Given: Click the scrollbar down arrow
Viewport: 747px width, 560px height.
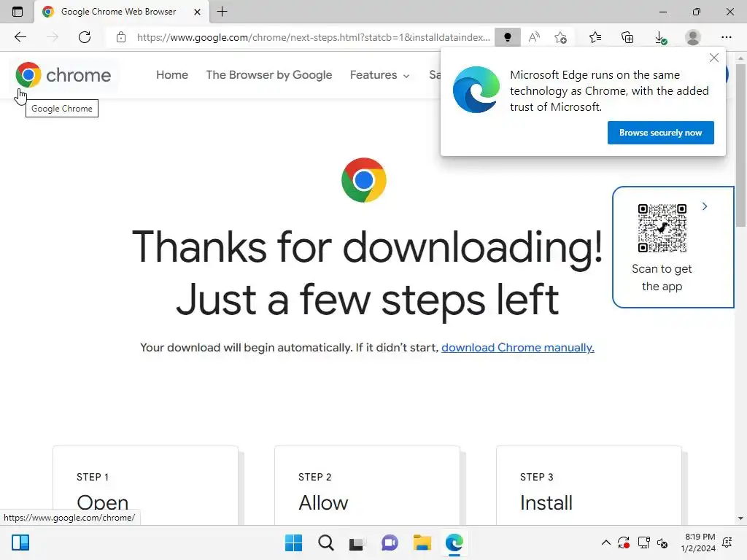Looking at the screenshot, I should pyautogui.click(x=740, y=518).
